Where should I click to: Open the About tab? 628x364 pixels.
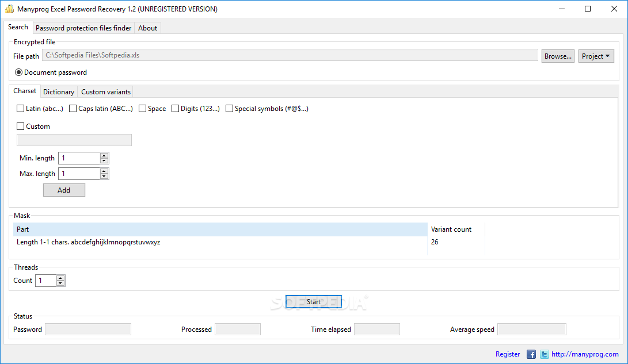147,28
